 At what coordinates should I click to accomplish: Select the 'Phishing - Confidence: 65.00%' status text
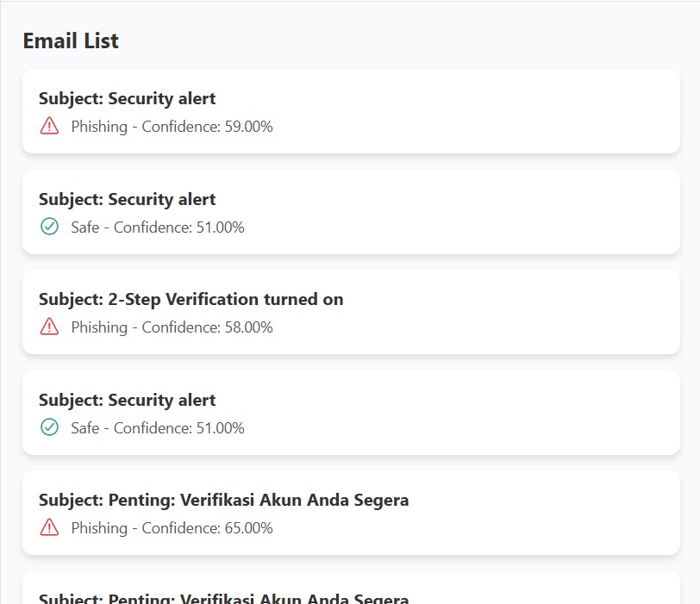click(172, 528)
